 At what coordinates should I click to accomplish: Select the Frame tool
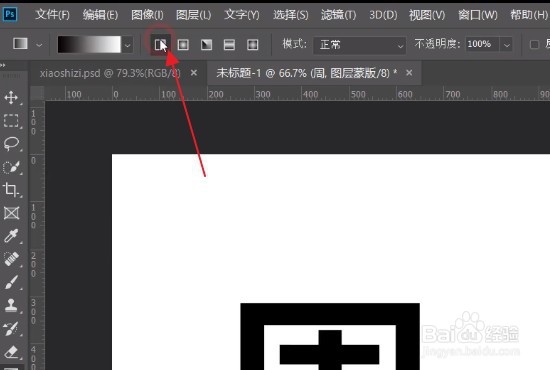coord(11,213)
